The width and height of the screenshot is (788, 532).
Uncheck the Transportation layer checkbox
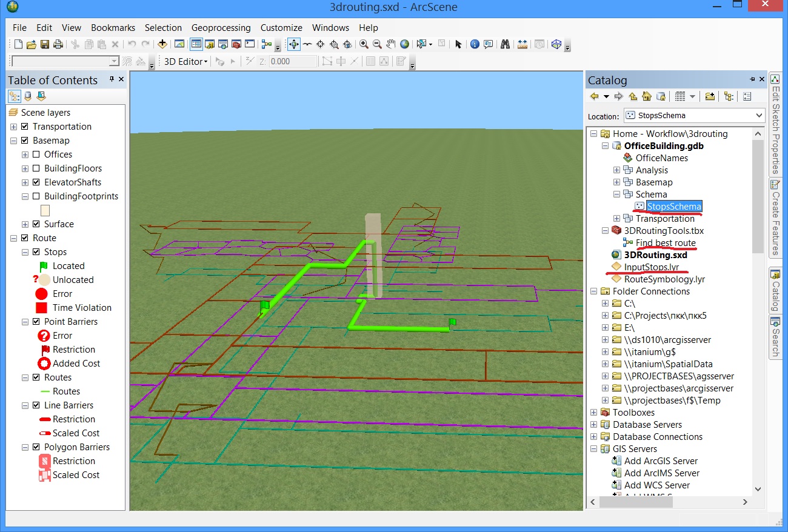coord(25,127)
